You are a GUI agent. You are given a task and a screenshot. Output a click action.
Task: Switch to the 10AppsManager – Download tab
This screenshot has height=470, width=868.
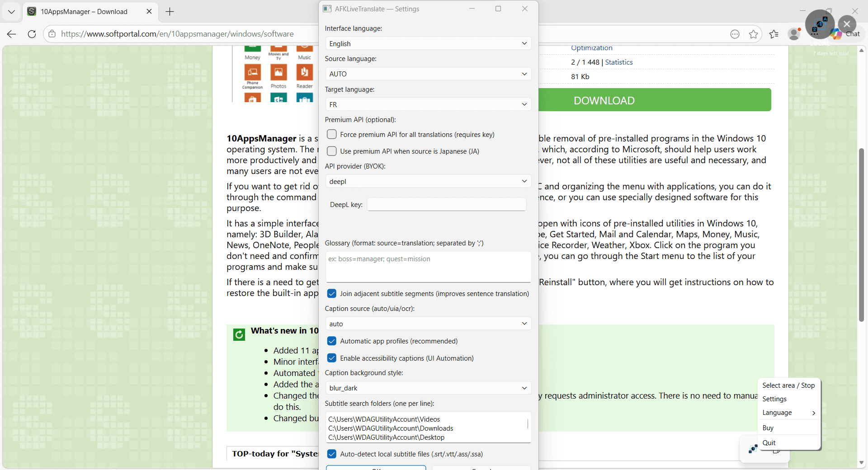tap(90, 12)
